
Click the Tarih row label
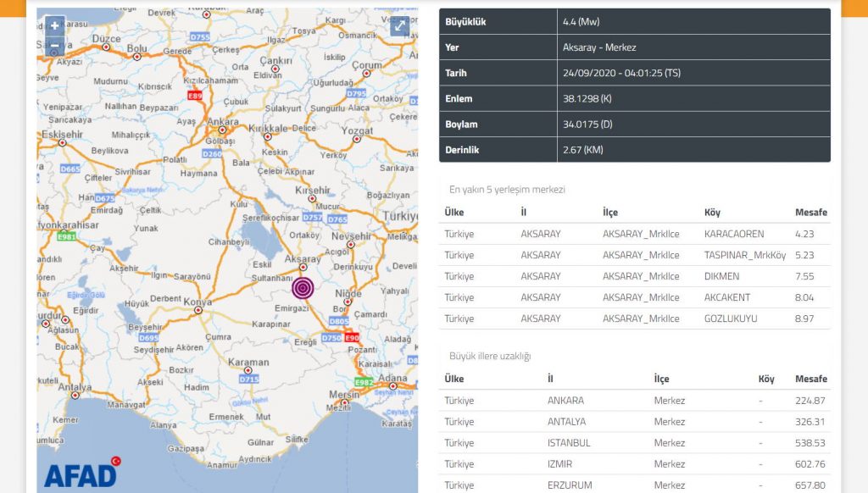pos(455,73)
